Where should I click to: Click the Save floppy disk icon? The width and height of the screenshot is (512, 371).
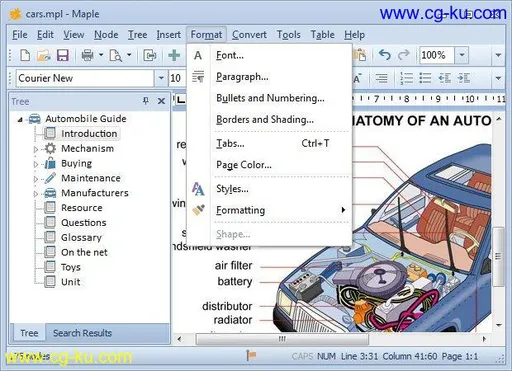63,55
